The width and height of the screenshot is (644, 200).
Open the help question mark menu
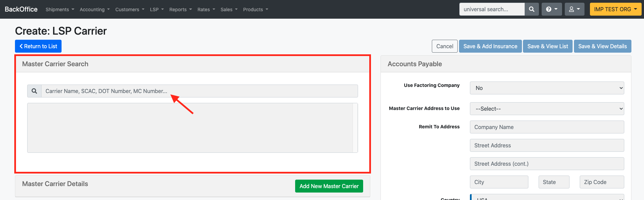[552, 10]
